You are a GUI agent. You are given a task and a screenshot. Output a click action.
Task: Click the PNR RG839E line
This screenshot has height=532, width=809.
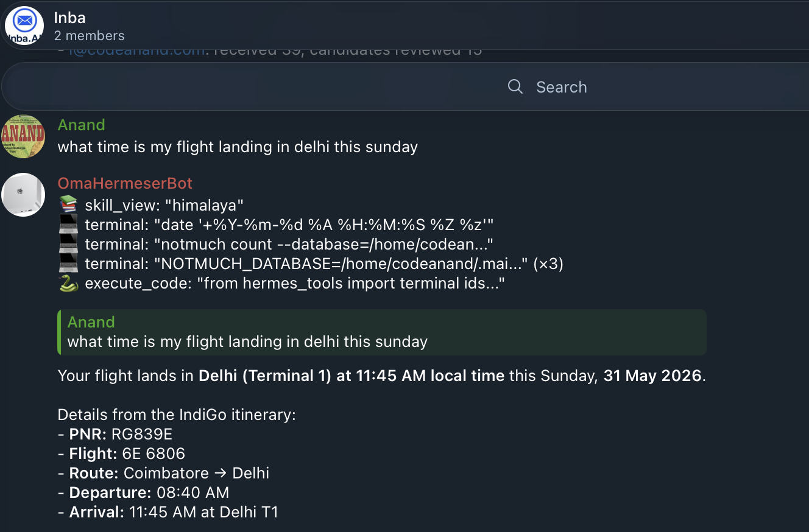pos(115,434)
